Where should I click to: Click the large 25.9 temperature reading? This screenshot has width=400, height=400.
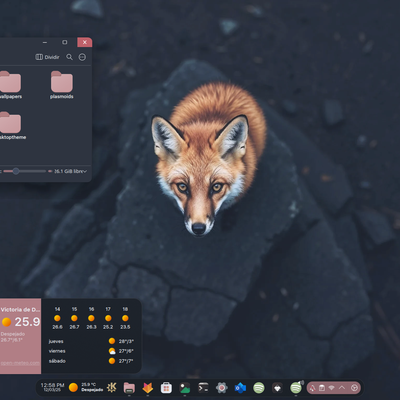click(x=27, y=322)
